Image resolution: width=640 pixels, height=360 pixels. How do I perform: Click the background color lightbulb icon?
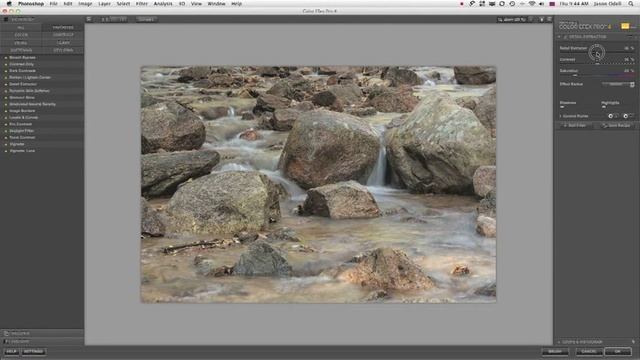542,19
